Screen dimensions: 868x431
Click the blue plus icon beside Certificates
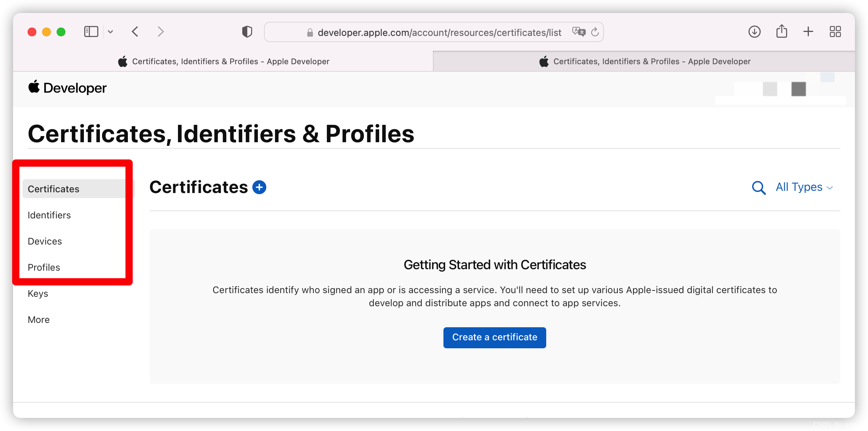(259, 187)
